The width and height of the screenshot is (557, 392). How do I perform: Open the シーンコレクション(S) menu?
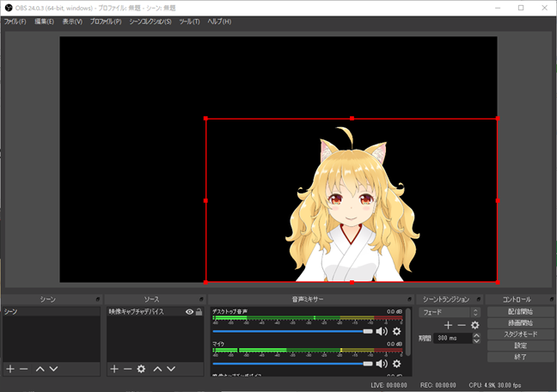point(150,21)
